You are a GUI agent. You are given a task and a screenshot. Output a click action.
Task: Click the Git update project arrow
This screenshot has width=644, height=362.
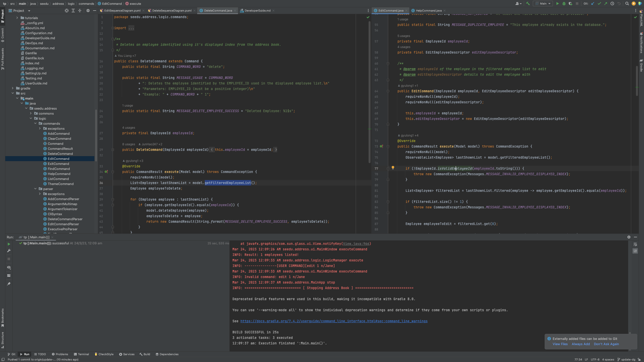pos(593,4)
